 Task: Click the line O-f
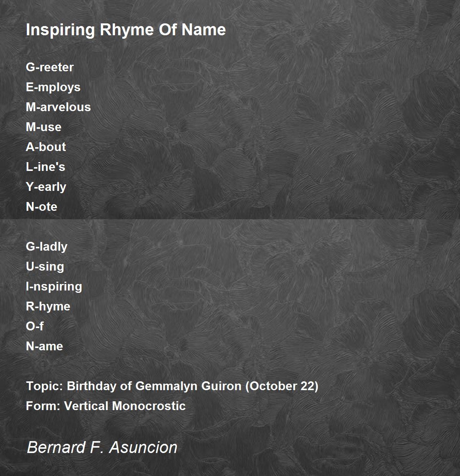click(35, 326)
